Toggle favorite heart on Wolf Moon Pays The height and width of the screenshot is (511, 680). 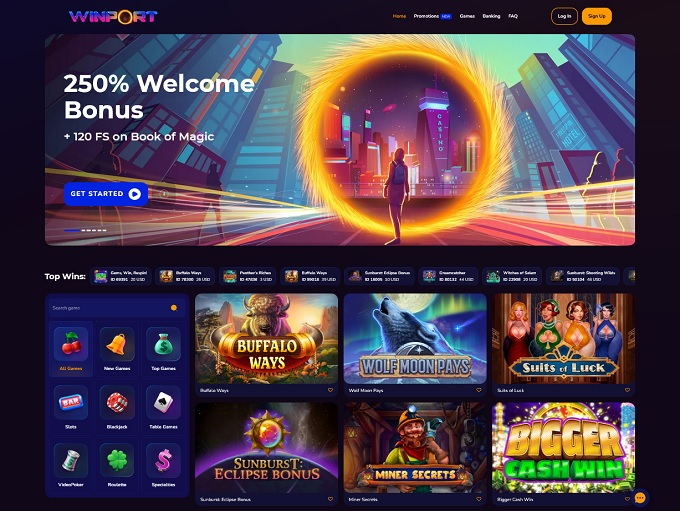(479, 390)
